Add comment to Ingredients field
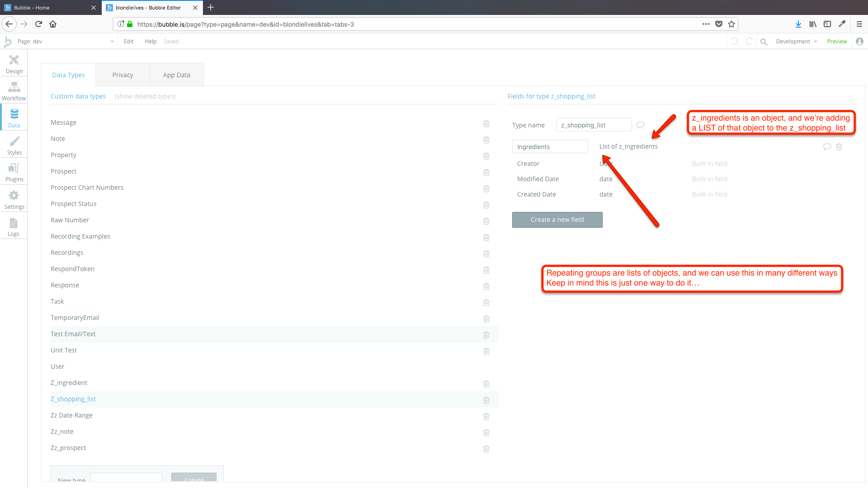Viewport: 868px width, 488px height. (827, 147)
